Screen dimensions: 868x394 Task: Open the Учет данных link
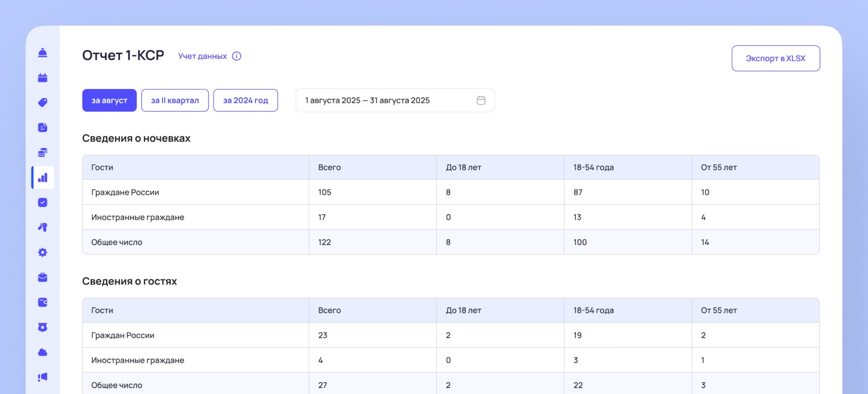(x=203, y=56)
